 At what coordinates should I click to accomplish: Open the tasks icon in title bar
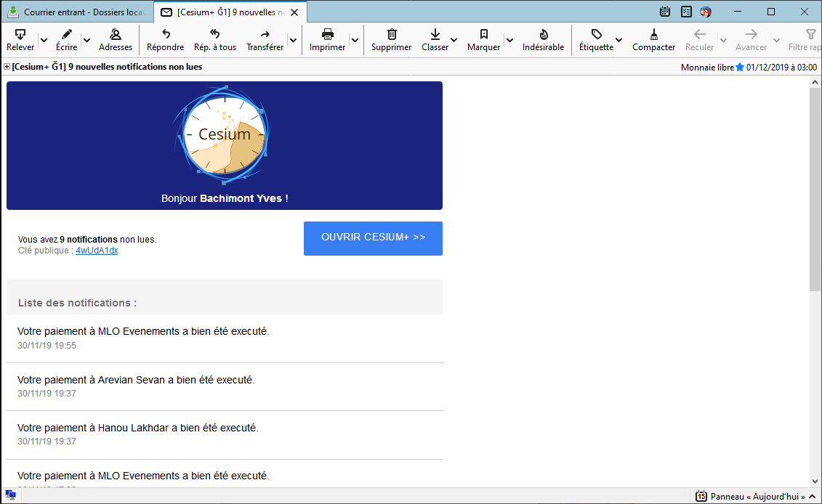686,12
